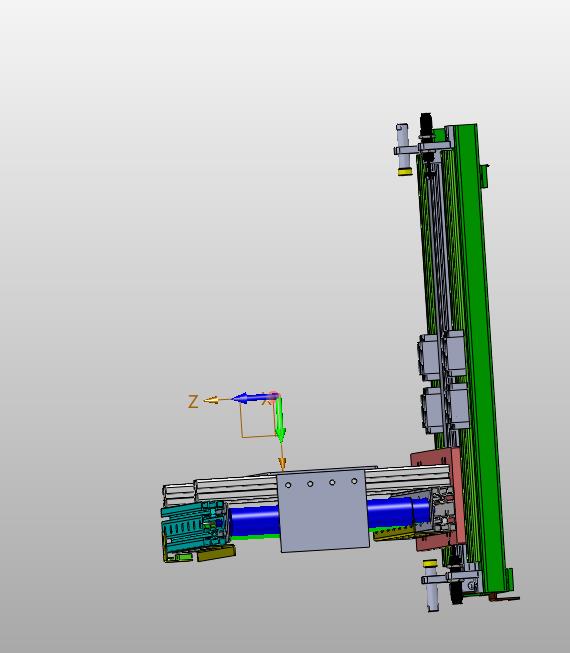570x653 pixels.
Task: Select the grey lead screw running along the green rail
Action: pyautogui.click(x=439, y=250)
